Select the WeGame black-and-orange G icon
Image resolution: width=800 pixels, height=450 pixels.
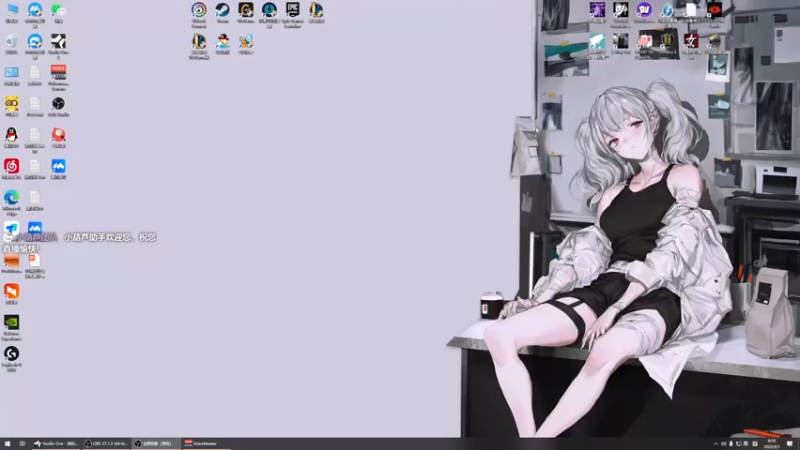point(246,12)
